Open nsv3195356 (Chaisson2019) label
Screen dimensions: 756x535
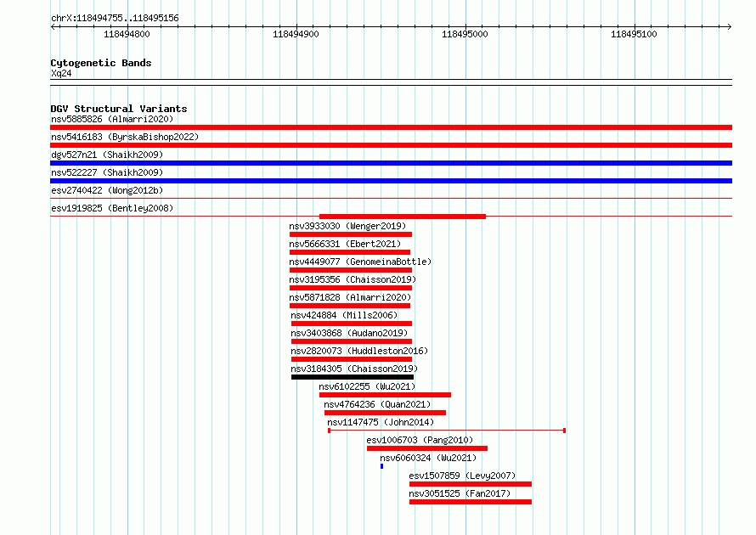pos(353,279)
